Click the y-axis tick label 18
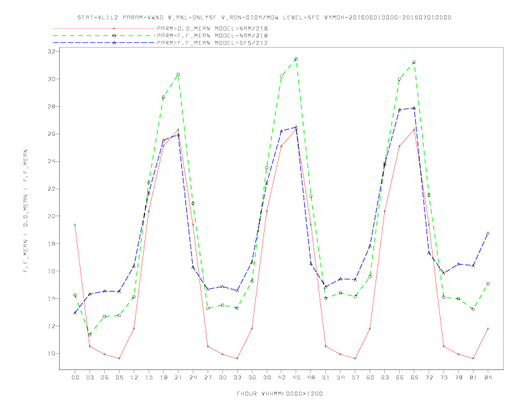This screenshot has width=532, height=411. click(52, 244)
